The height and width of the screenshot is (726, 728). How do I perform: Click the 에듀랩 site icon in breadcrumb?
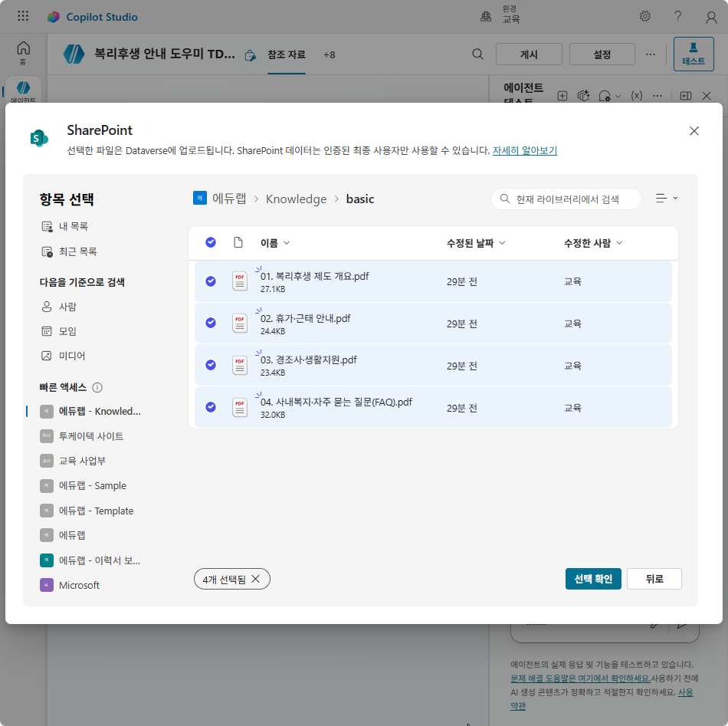coord(200,198)
